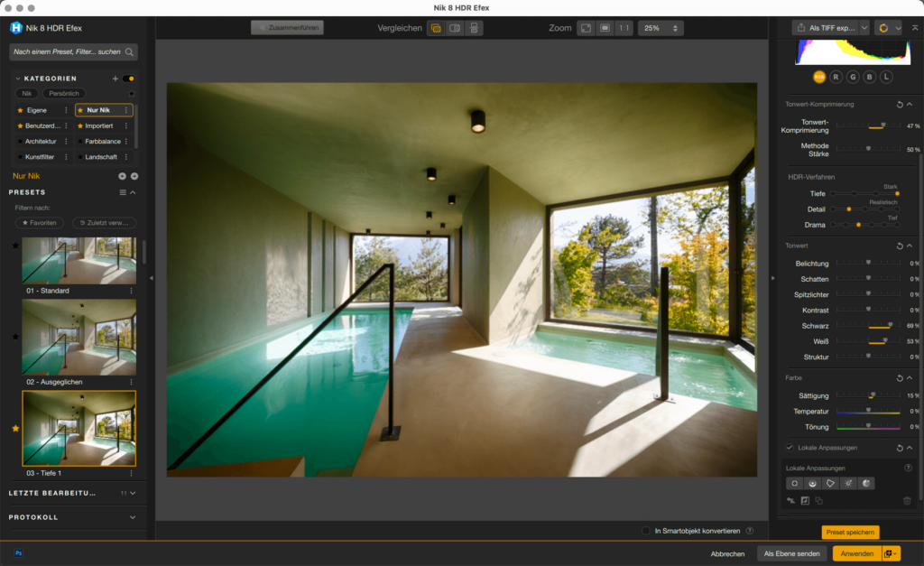Image resolution: width=924 pixels, height=566 pixels.
Task: Fit image to screen zoom icon
Action: pos(586,28)
